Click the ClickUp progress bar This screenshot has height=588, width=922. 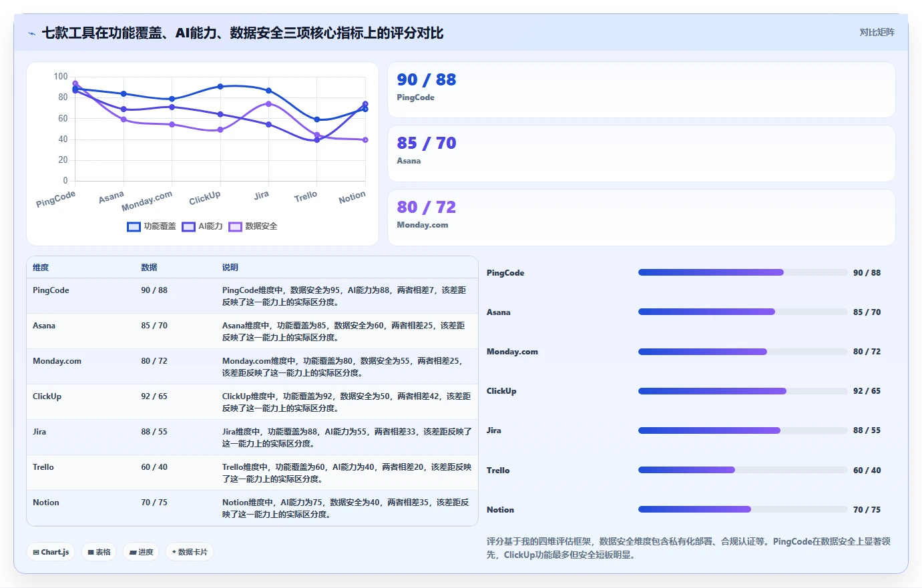pyautogui.click(x=742, y=391)
